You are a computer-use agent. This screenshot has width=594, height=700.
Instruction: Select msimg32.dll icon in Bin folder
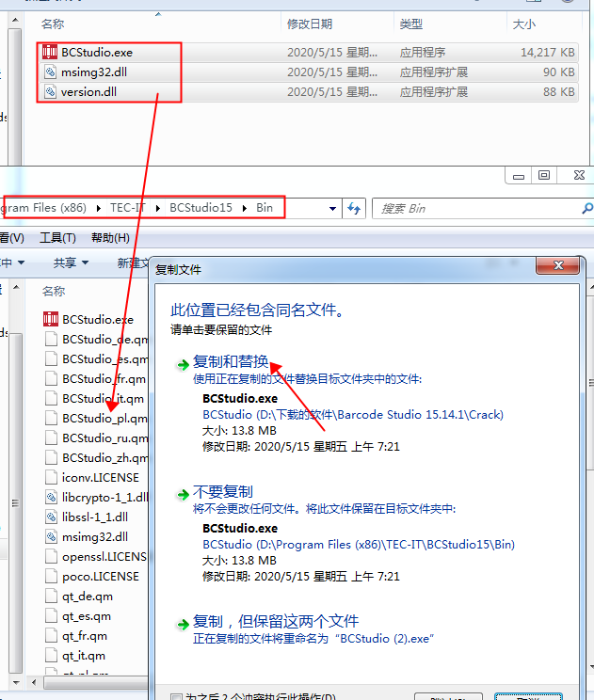[52, 536]
